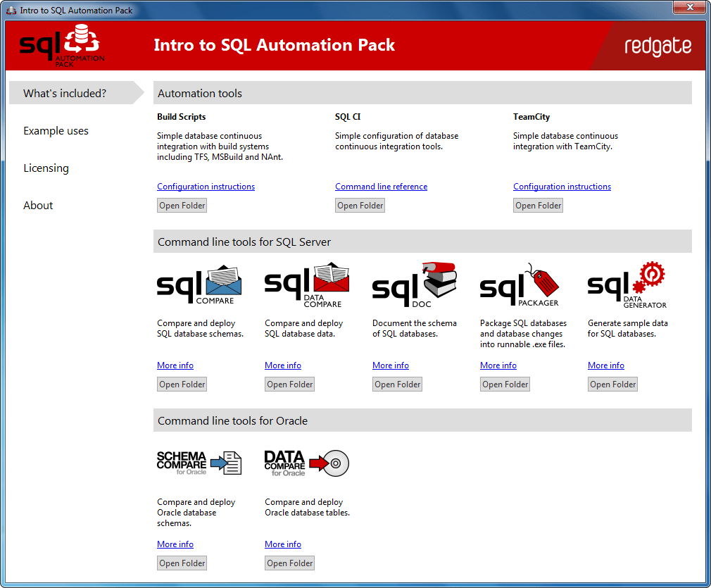Open the Licensing section
The height and width of the screenshot is (588, 711).
46,168
